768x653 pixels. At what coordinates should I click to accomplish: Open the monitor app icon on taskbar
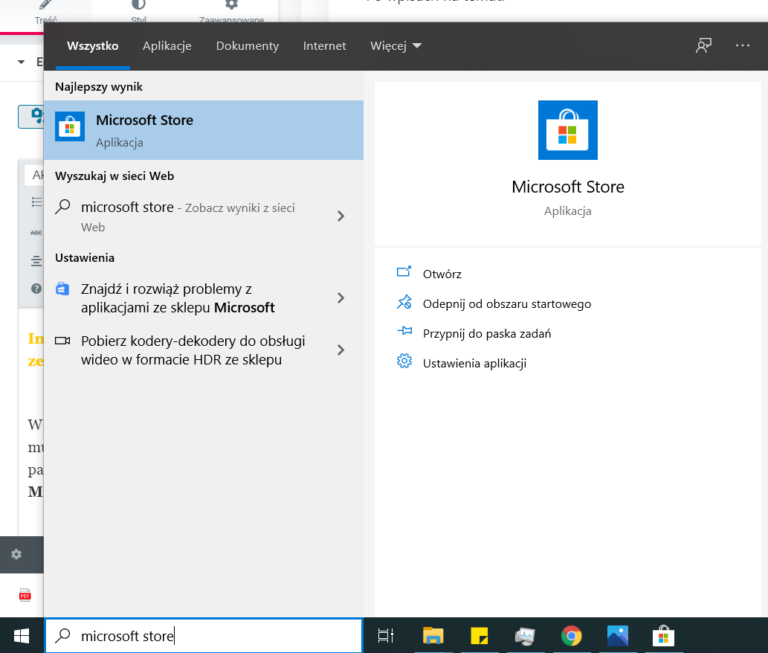coord(525,636)
